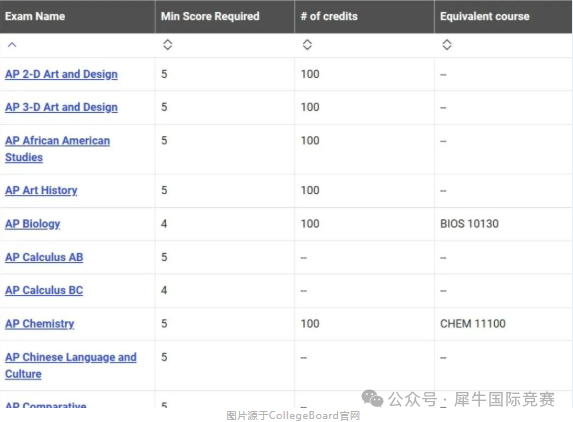Click the # of credits column header

point(329,16)
